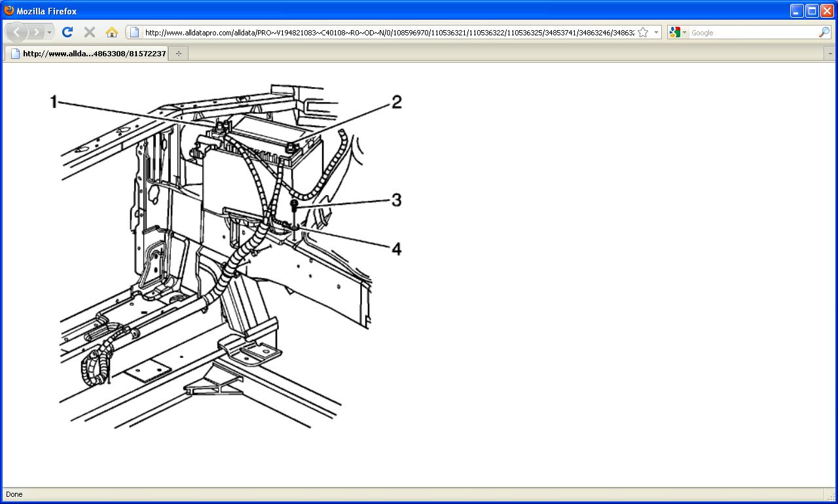This screenshot has height=504, width=838.
Task: Click the page identity icon in address bar
Action: tap(134, 32)
